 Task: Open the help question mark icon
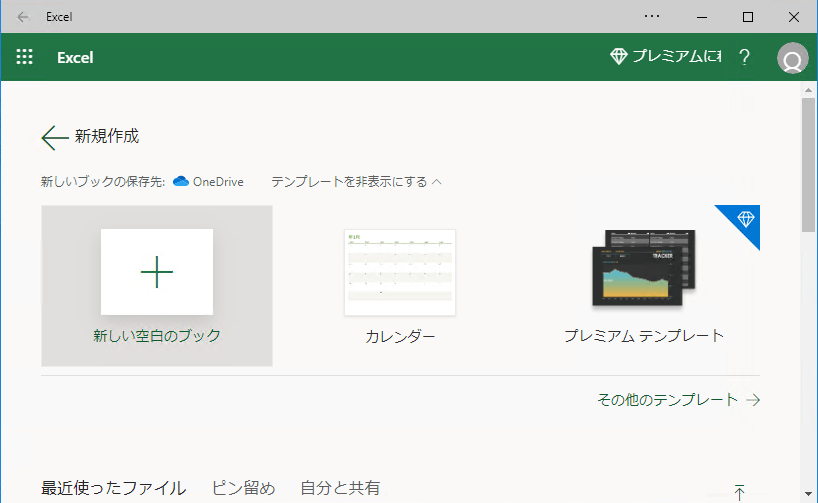click(744, 57)
